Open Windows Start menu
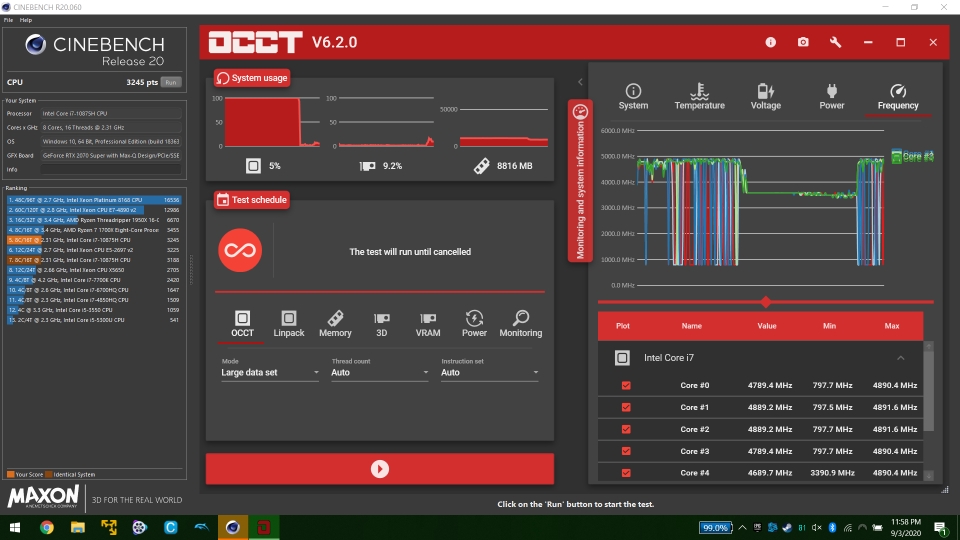This screenshot has height=540, width=960. (15, 527)
